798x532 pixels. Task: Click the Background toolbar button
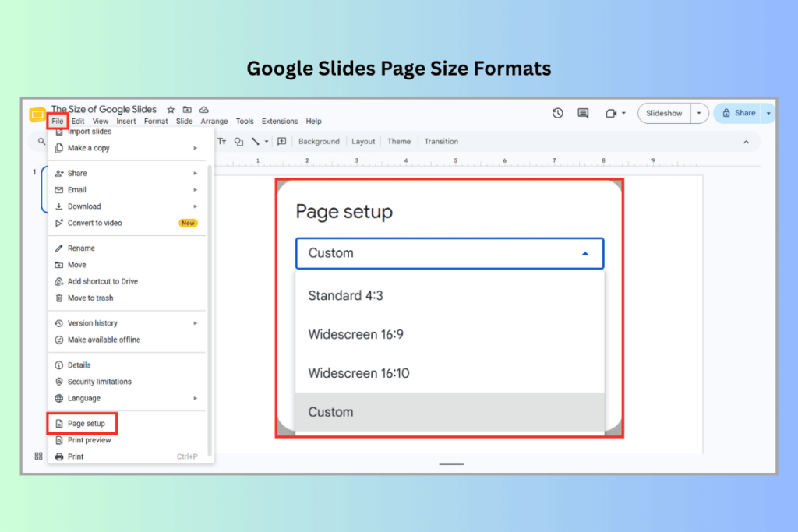pyautogui.click(x=319, y=142)
